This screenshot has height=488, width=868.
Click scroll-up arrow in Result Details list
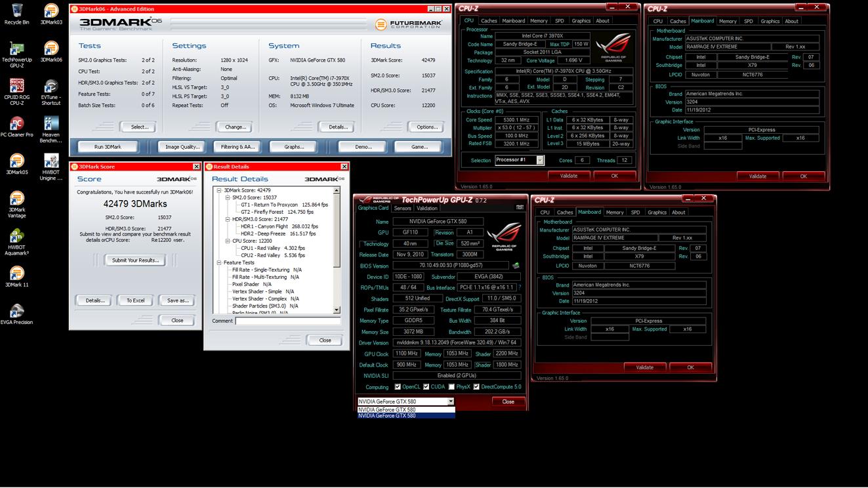tap(337, 191)
